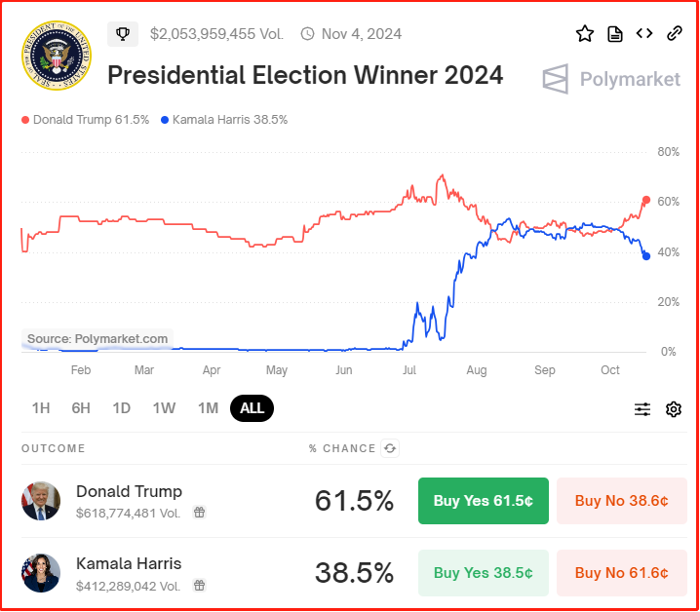Click gift icon next to Harris volume
The height and width of the screenshot is (612, 700).
tap(199, 585)
